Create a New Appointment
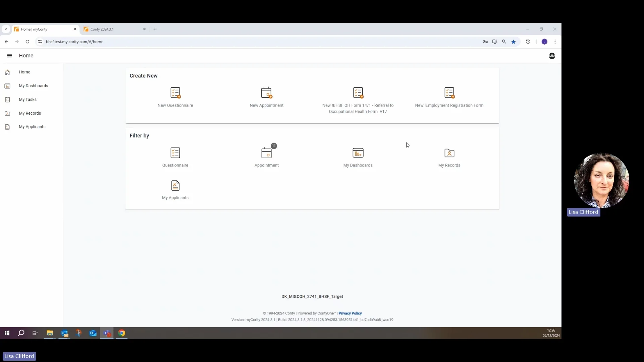Screen dimensions: 644x362 tap(267, 97)
